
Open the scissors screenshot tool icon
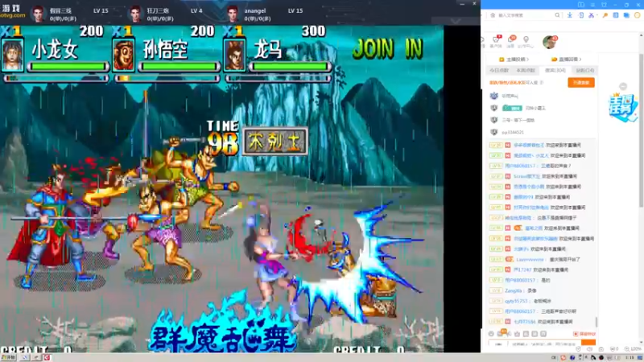coord(591,15)
